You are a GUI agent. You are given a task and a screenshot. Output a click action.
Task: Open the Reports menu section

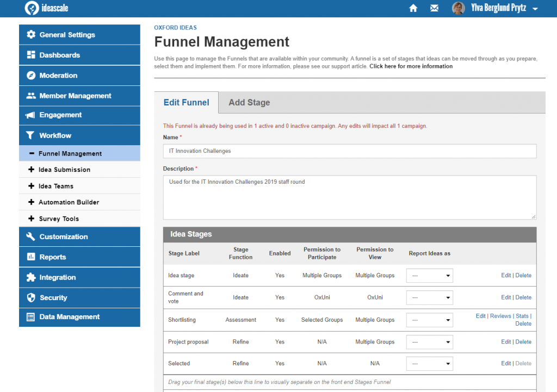(53, 257)
